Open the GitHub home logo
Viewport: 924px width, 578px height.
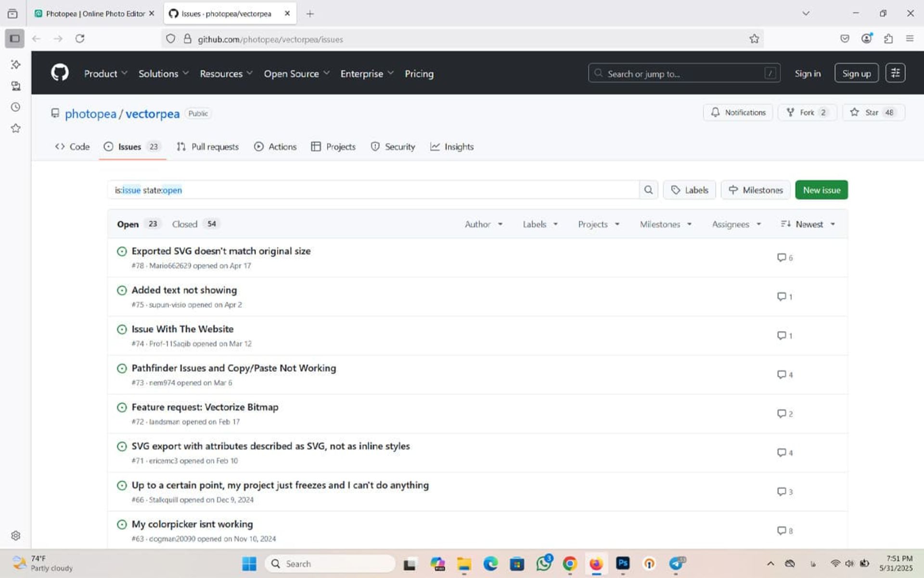pyautogui.click(x=60, y=73)
